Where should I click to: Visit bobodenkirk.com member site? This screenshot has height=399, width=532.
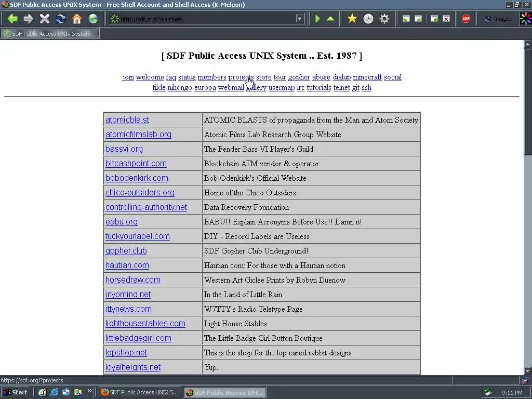[x=137, y=178]
